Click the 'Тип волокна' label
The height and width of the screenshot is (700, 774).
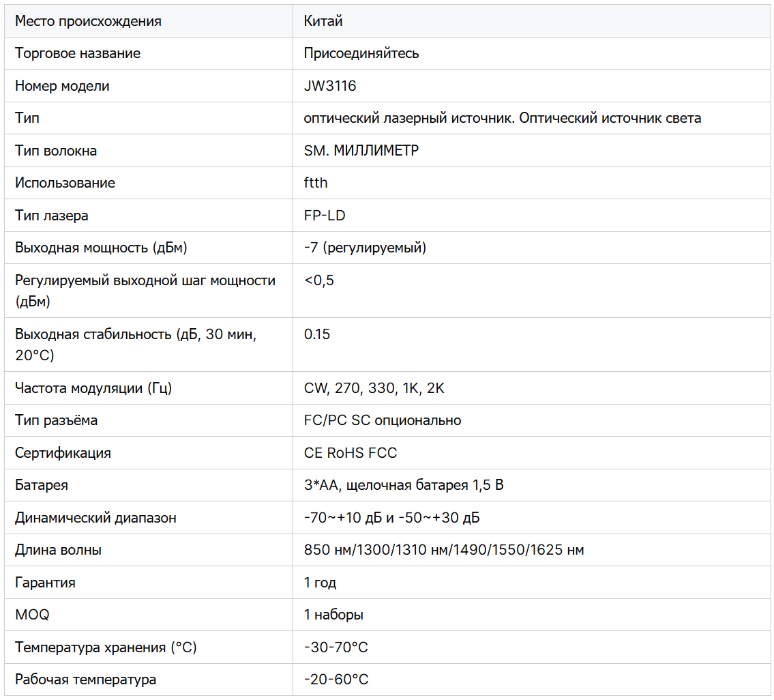[x=56, y=151]
